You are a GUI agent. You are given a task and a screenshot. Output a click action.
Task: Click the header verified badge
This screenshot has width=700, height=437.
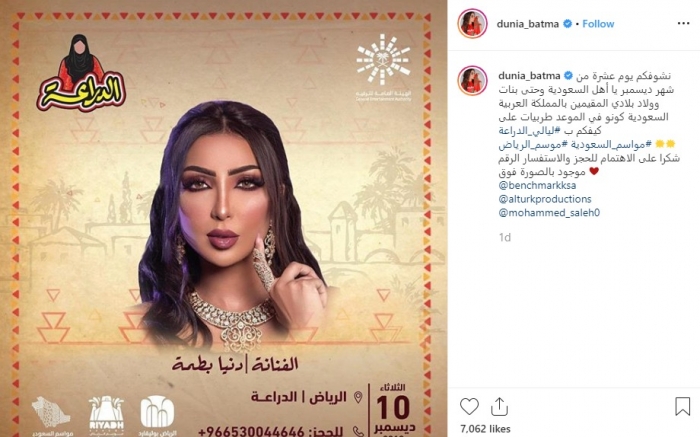(567, 24)
